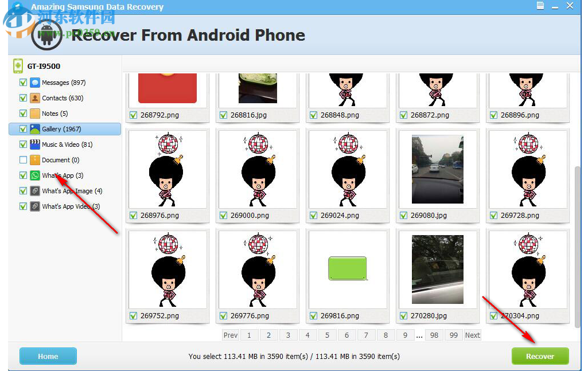
Task: Open the 269752.png thumbnail
Action: 168,270
